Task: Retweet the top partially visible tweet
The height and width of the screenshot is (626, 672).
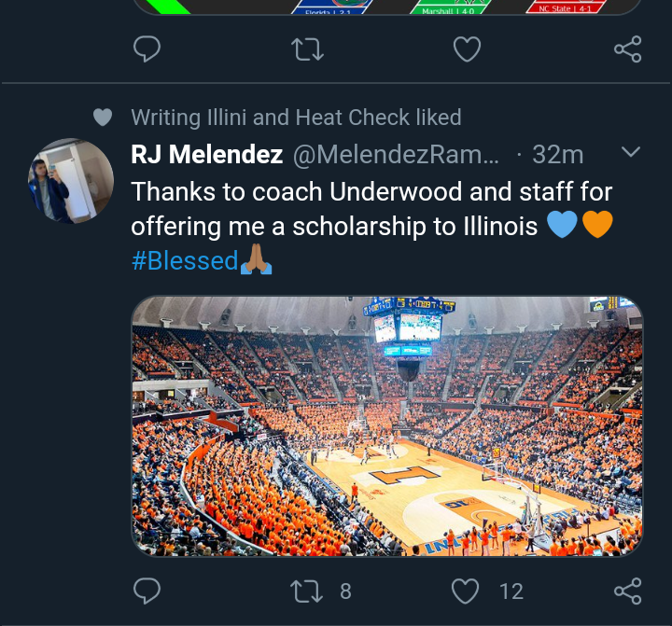Action: pyautogui.click(x=307, y=49)
